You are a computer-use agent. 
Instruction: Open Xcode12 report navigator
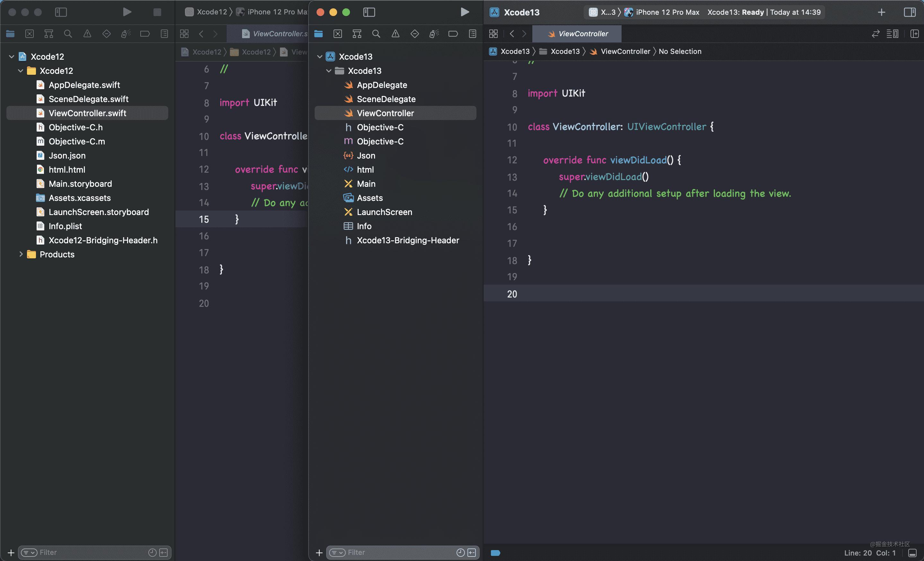(x=164, y=34)
